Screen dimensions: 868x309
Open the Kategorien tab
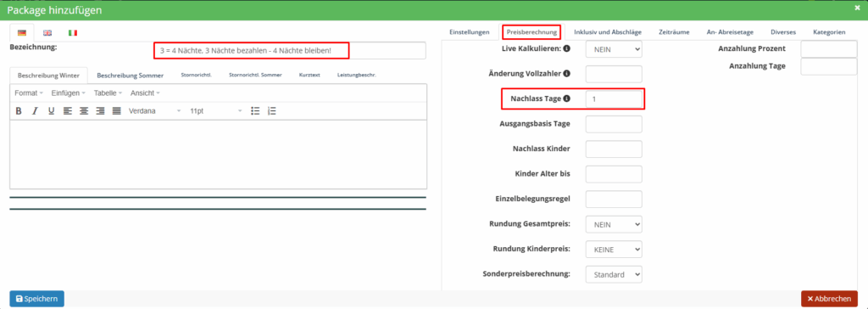829,32
